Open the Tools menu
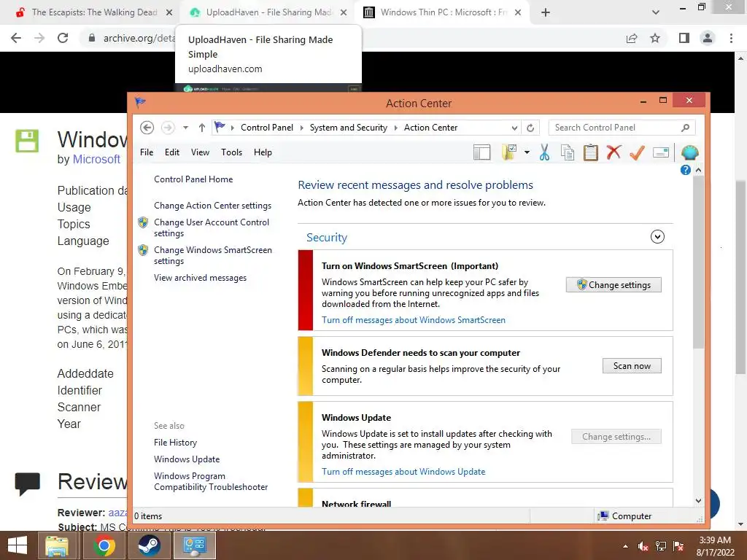This screenshot has height=560, width=747. pos(231,152)
